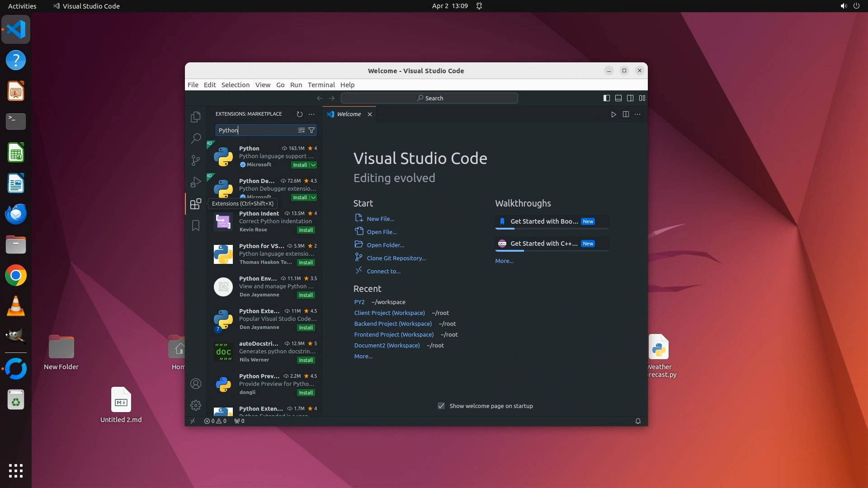This screenshot has width=868, height=488.
Task: Open Views and More Actions ellipsis
Action: point(311,114)
